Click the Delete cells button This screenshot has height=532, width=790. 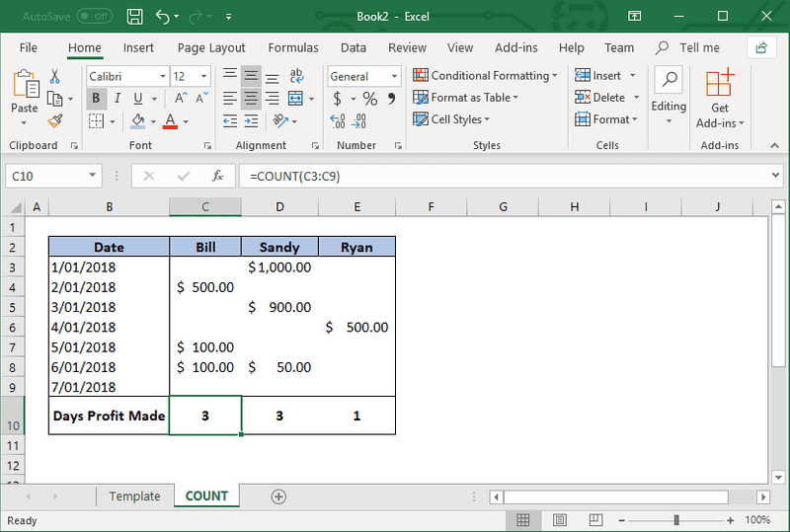[x=600, y=98]
